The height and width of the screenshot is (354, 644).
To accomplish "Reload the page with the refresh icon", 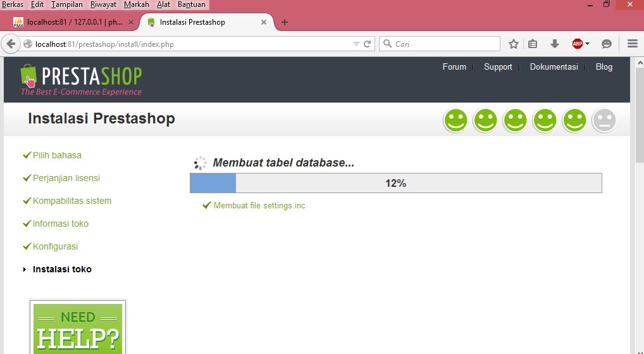I will coord(367,44).
